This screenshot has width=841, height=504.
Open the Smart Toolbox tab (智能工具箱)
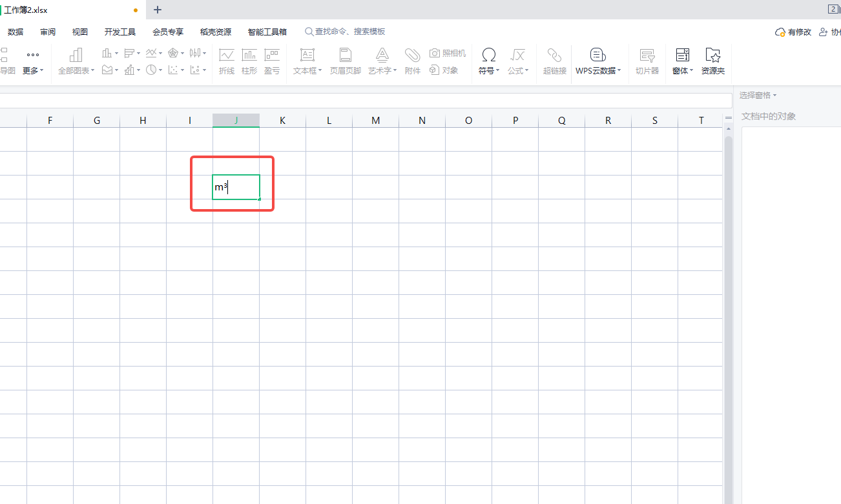[x=267, y=31]
